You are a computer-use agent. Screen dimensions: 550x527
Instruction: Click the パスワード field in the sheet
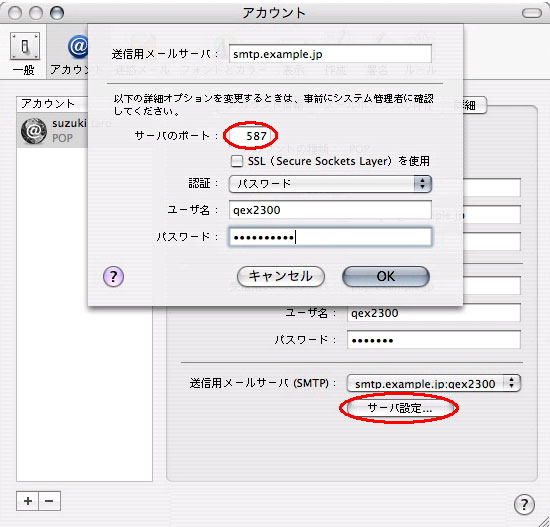330,238
